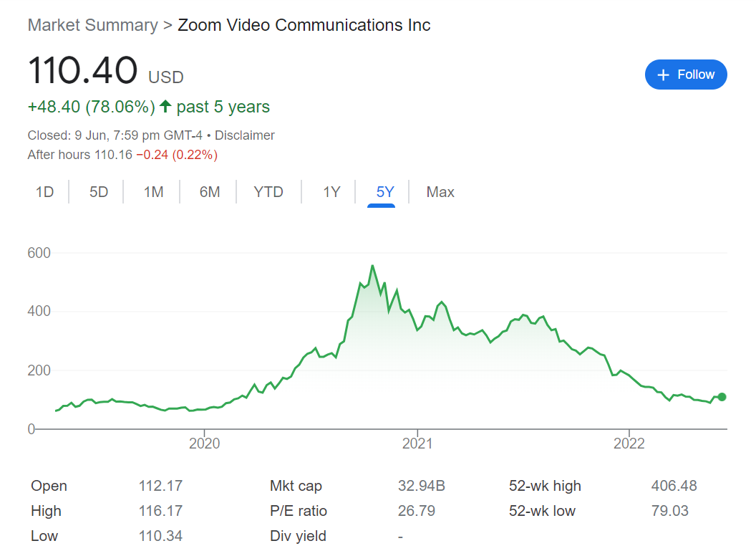Click the Mkt cap value 32.94B
The height and width of the screenshot is (551, 756).
(x=421, y=486)
